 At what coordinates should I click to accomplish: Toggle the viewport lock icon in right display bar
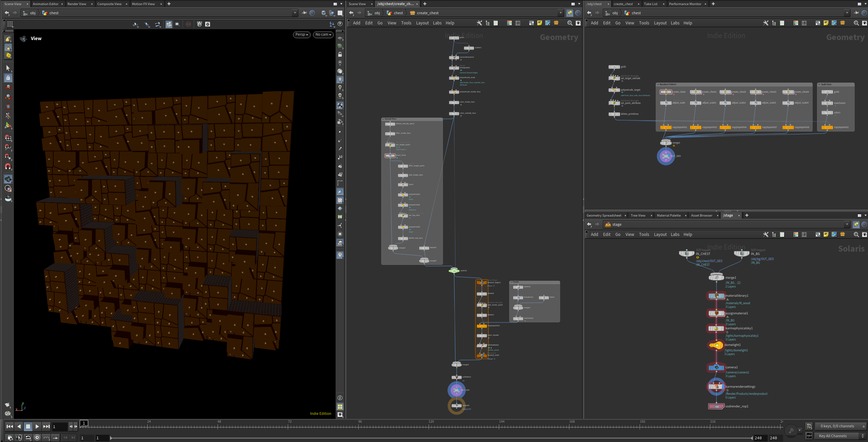(x=340, y=54)
